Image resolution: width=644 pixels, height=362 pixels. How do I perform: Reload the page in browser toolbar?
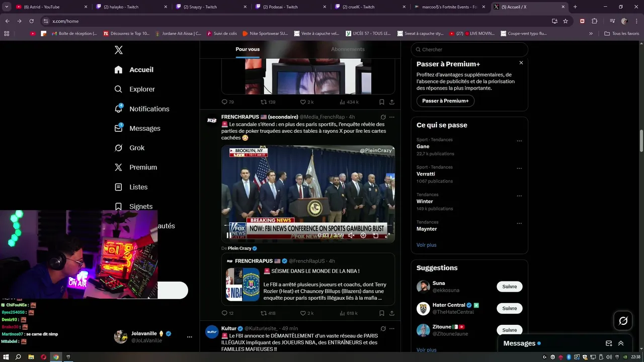(x=31, y=21)
